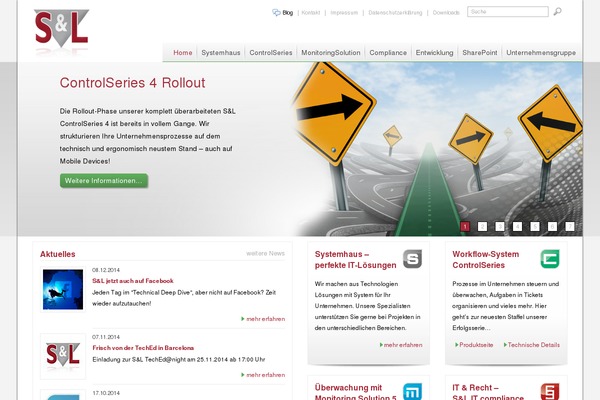This screenshot has width=600, height=400.
Task: Open the Entwicklung menu
Action: [x=434, y=53]
